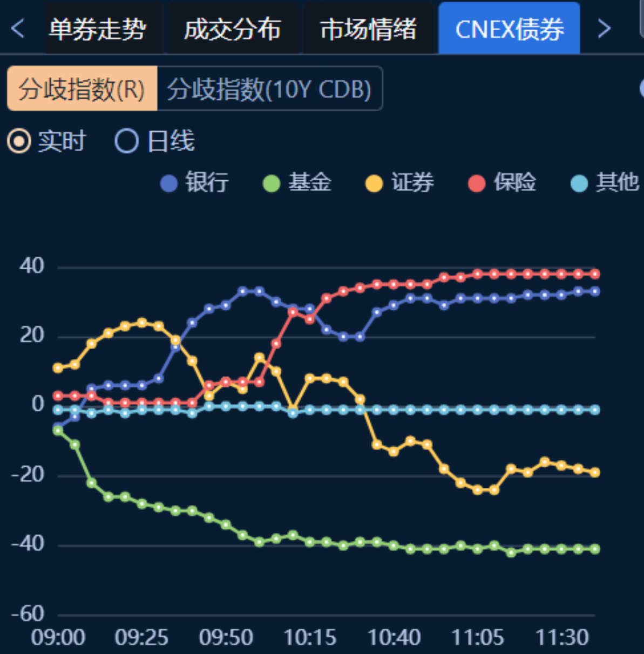Screen dimensions: 644x654
Task: Select the CNEX债券 tab
Action: [510, 29]
